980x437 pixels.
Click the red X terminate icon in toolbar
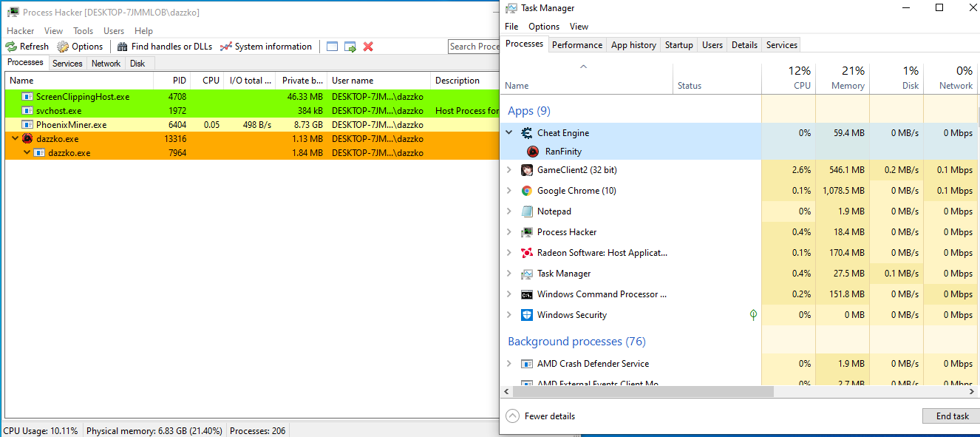coord(368,47)
